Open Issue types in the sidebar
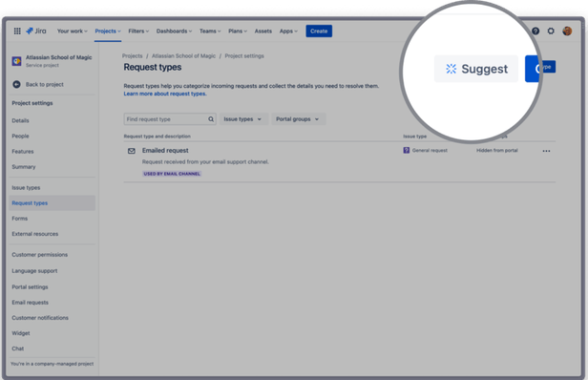Viewport: 588px width, 380px height. pyautogui.click(x=26, y=187)
